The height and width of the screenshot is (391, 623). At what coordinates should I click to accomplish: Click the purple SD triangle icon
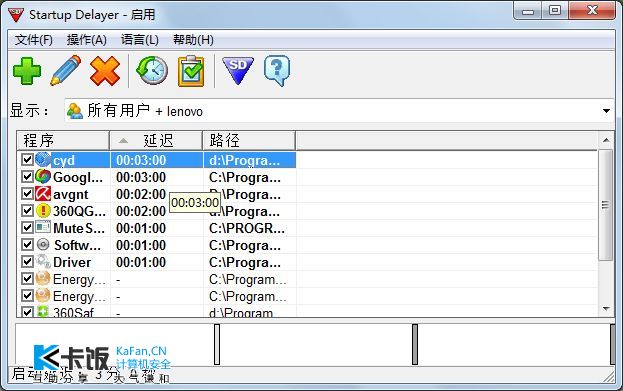pyautogui.click(x=238, y=71)
